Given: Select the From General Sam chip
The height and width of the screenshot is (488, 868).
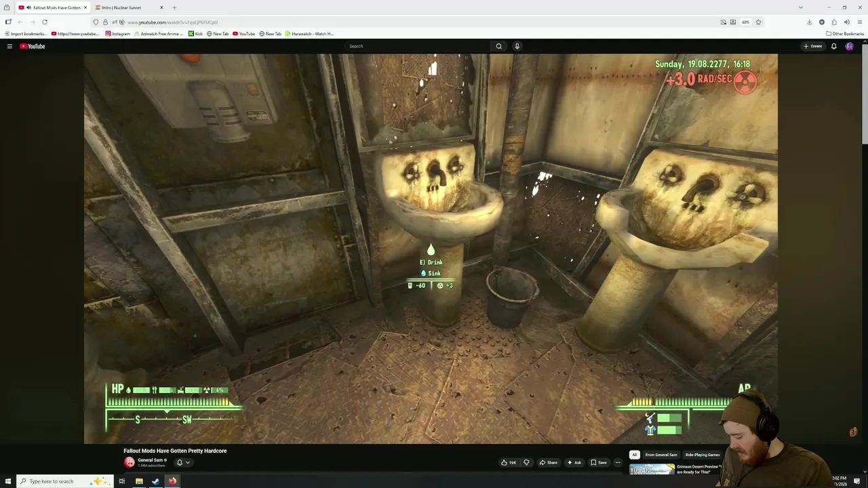Looking at the screenshot, I should click(x=660, y=455).
